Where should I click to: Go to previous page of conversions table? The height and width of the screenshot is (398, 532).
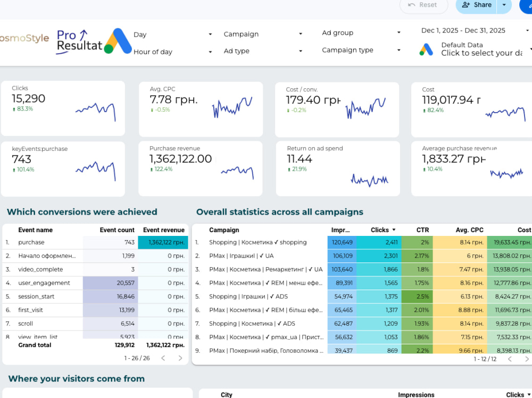pyautogui.click(x=163, y=358)
